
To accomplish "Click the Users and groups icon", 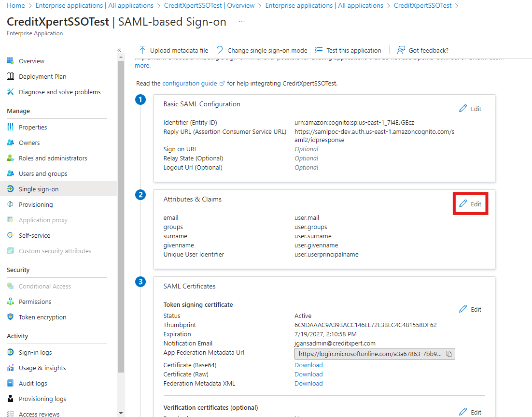I will (x=11, y=173).
